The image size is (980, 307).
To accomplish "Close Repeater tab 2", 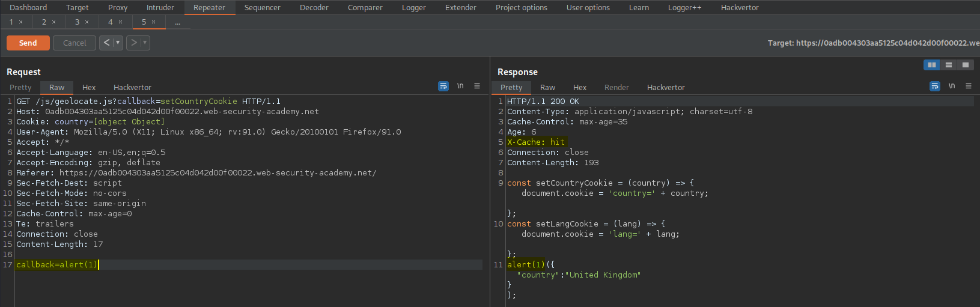I will point(54,22).
